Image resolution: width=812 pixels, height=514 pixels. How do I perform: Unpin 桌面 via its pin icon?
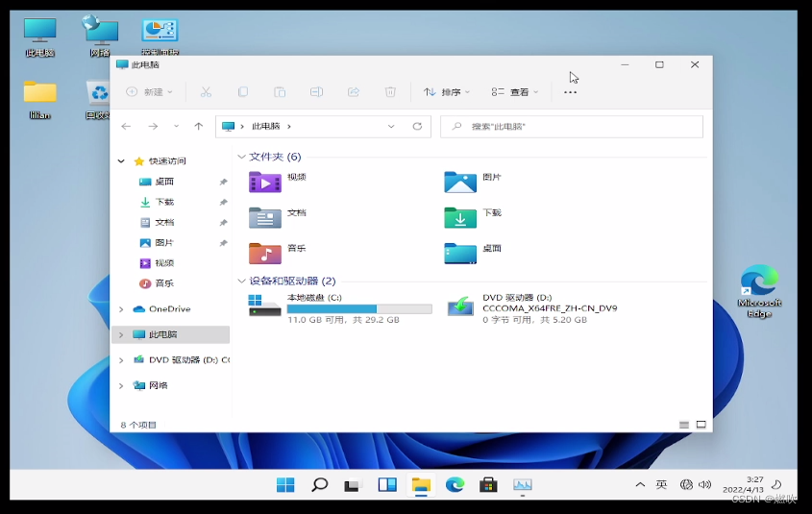pos(223,182)
